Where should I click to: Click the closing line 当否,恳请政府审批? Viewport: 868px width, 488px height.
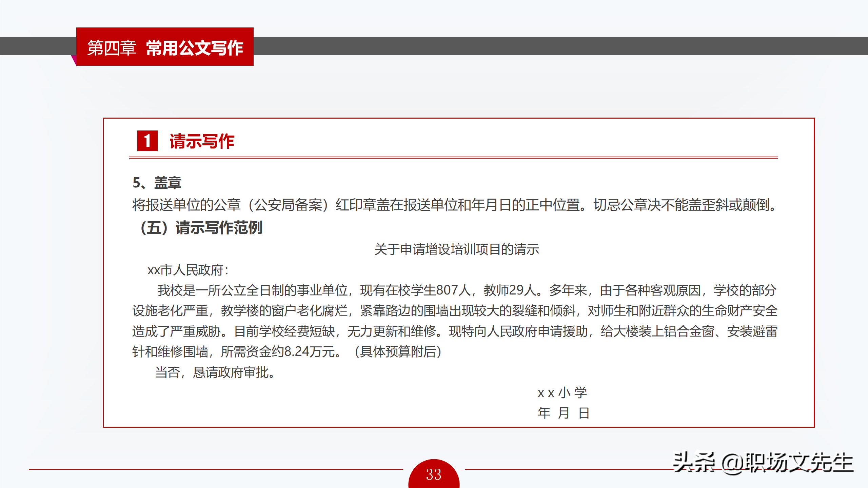215,372
